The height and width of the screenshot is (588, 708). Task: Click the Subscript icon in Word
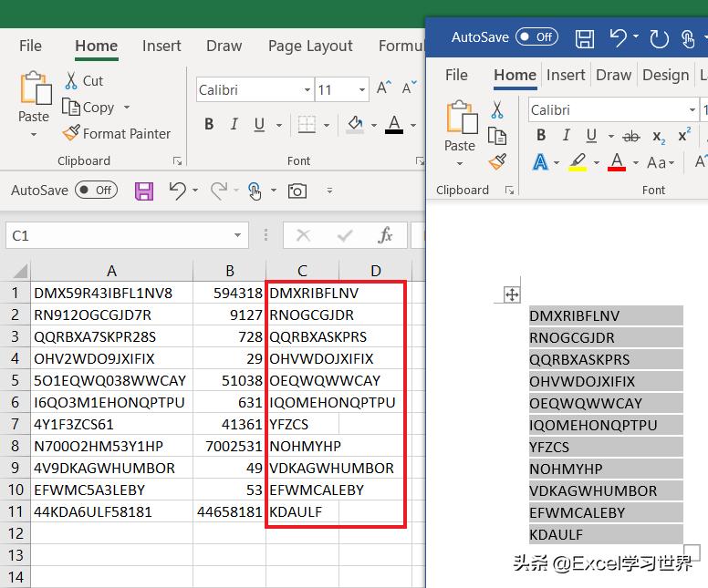(x=658, y=136)
